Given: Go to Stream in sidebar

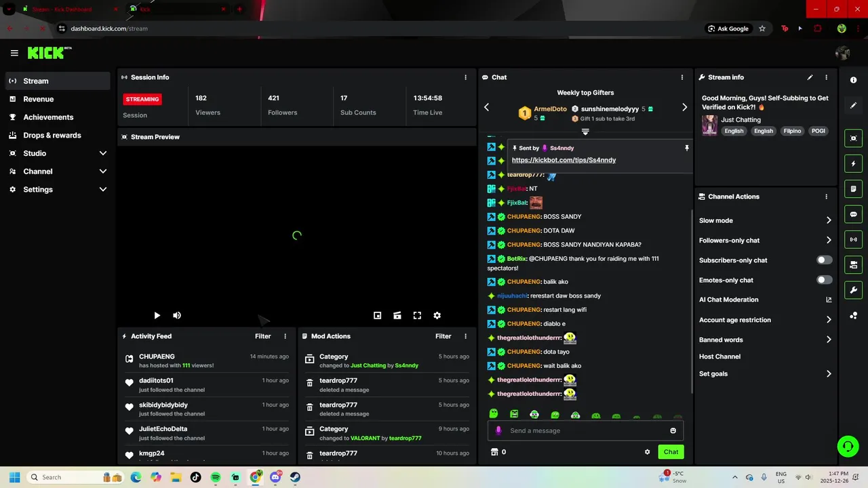Looking at the screenshot, I should pyautogui.click(x=58, y=81).
